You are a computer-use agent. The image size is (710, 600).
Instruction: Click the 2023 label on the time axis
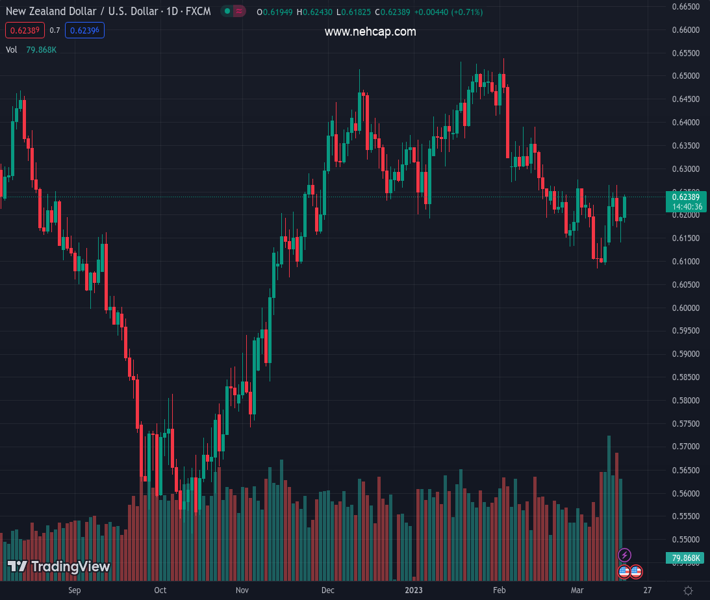[x=414, y=590]
